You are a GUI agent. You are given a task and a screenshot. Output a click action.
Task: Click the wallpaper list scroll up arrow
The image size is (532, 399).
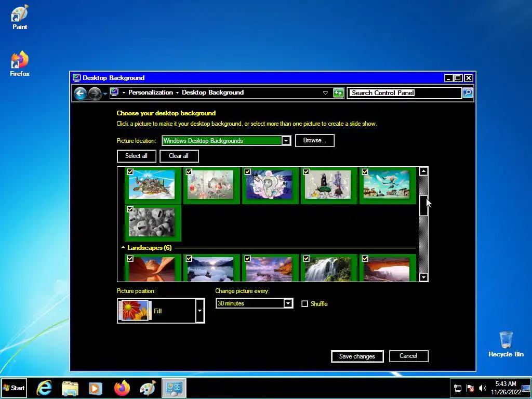[x=423, y=171]
